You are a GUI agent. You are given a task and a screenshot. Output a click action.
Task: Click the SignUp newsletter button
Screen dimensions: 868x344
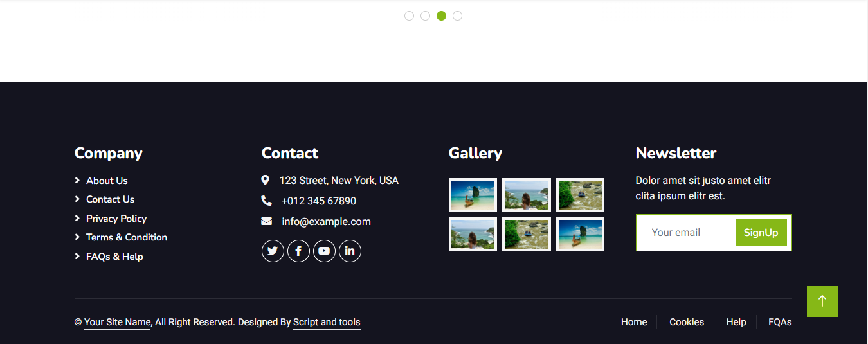coord(761,233)
